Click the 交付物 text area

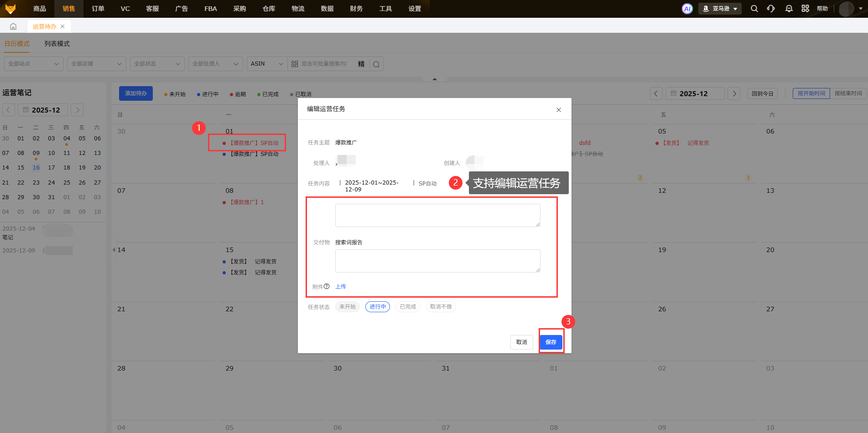(x=438, y=261)
